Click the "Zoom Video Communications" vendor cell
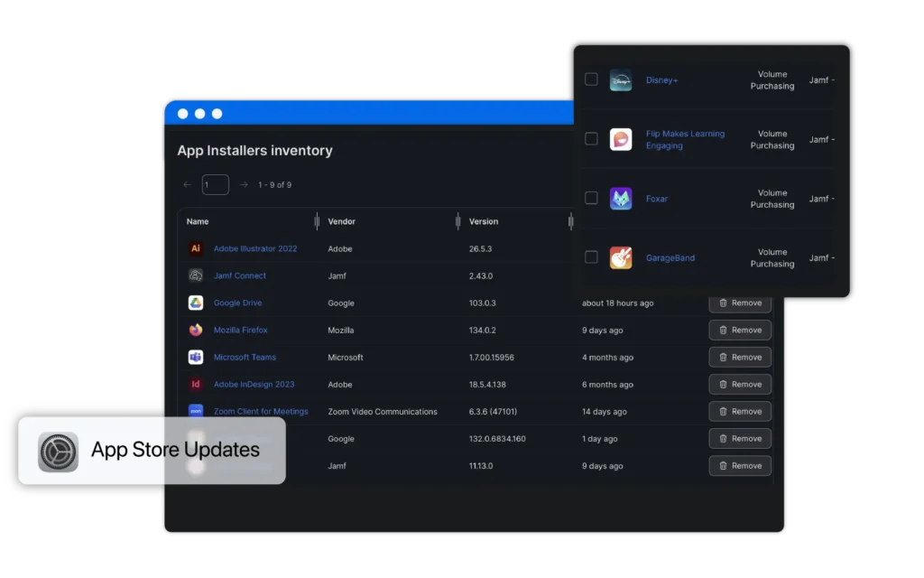 click(x=383, y=412)
